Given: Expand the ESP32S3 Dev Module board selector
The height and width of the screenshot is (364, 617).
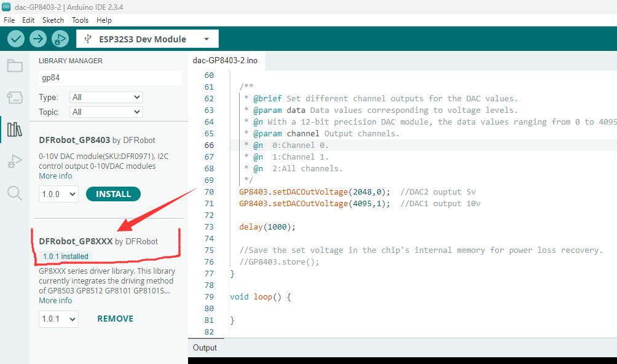Looking at the screenshot, I should click(x=147, y=39).
